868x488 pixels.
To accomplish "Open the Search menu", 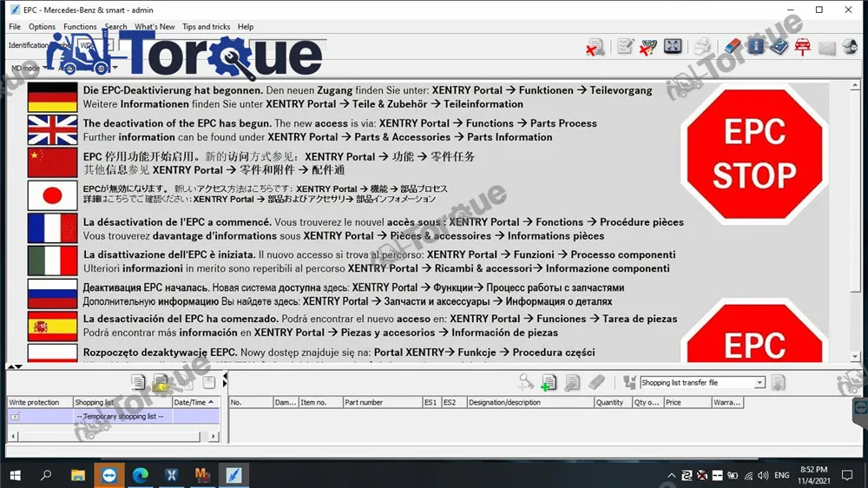I will [115, 27].
